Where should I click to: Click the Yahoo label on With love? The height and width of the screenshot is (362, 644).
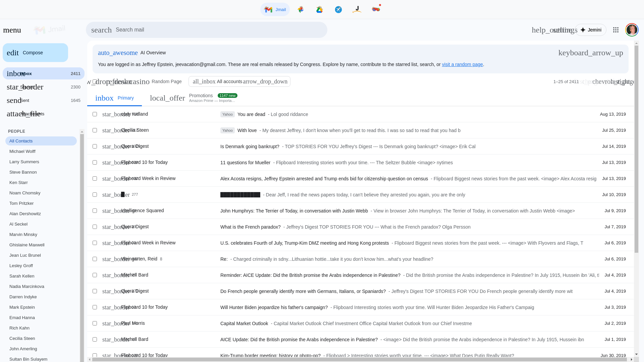click(227, 130)
